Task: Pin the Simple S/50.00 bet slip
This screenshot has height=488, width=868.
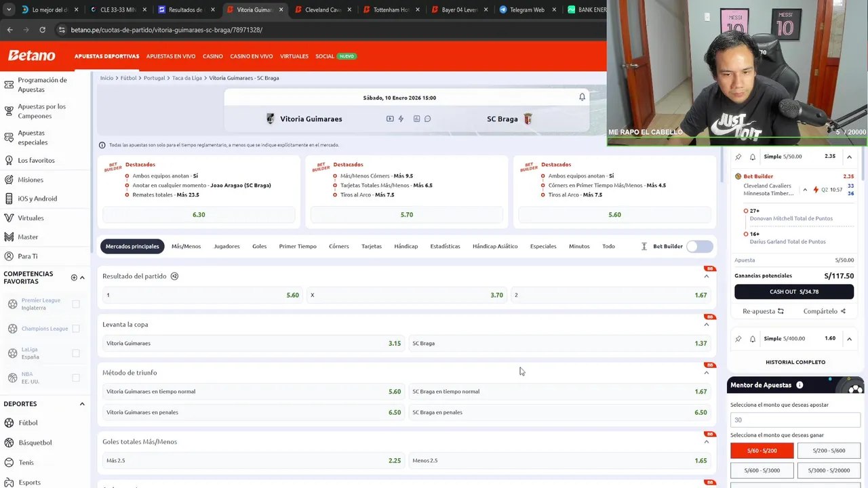Action: (738, 157)
